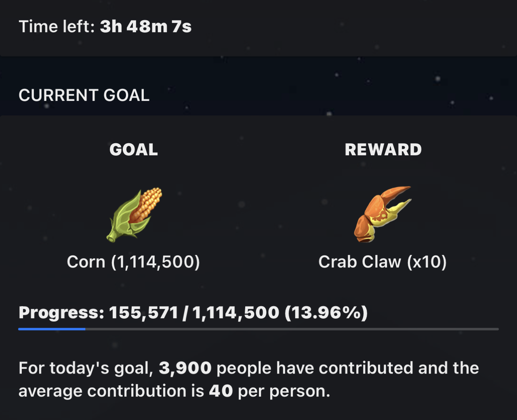Select the Corn (1,114,500) label

pos(133,262)
